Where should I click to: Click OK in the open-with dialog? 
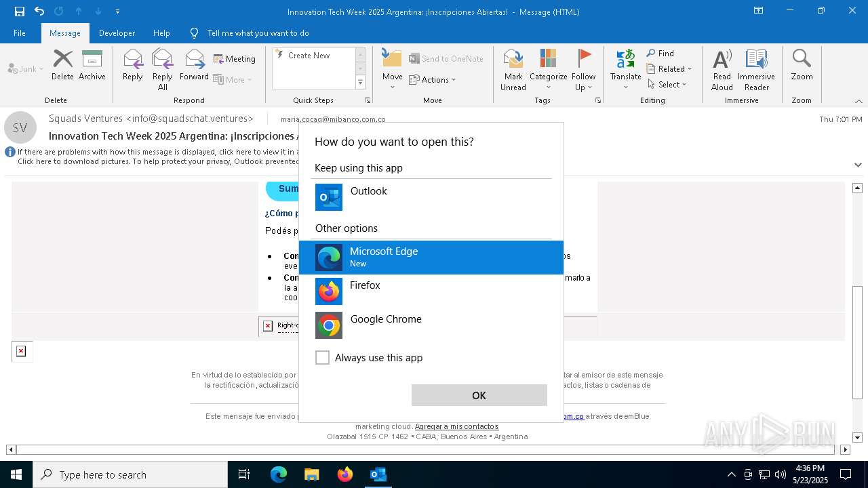479,395
